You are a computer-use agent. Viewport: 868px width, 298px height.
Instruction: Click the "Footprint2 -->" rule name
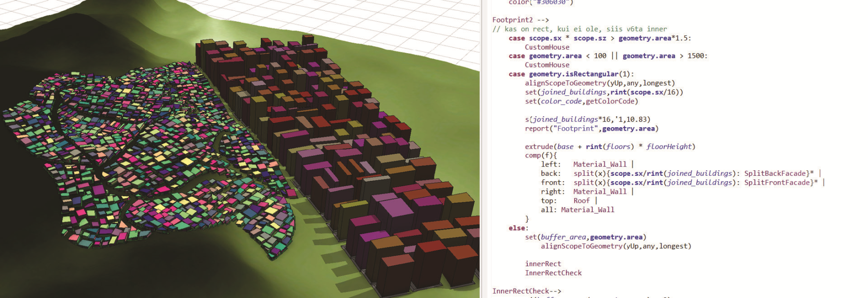click(x=520, y=20)
